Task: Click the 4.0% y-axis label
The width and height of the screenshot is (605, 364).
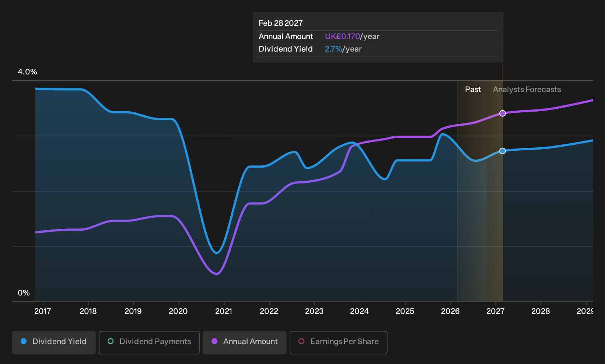Action: [28, 72]
